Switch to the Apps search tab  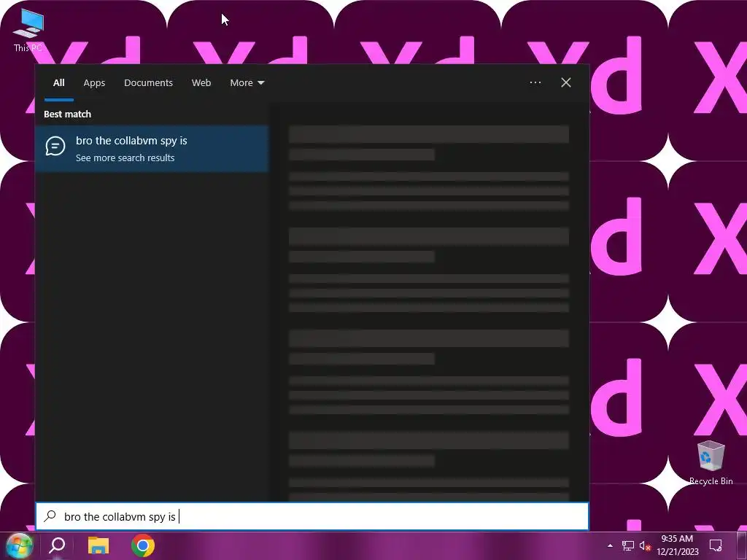point(94,83)
